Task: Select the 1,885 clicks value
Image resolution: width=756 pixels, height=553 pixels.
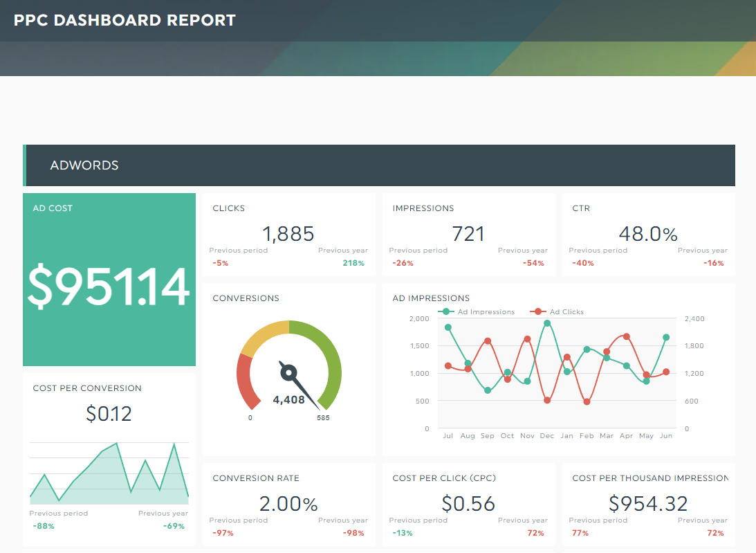Action: 288,234
